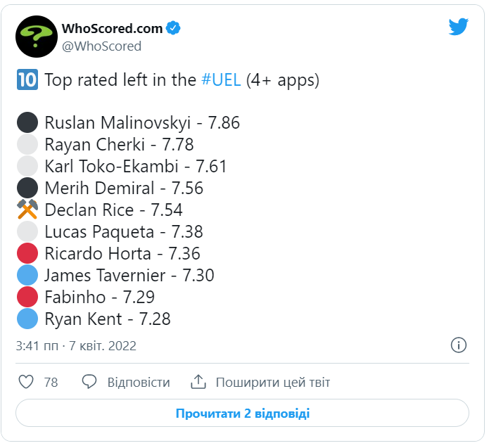The image size is (489, 448).
Task: Click the share upload icon
Action: pyautogui.click(x=198, y=383)
